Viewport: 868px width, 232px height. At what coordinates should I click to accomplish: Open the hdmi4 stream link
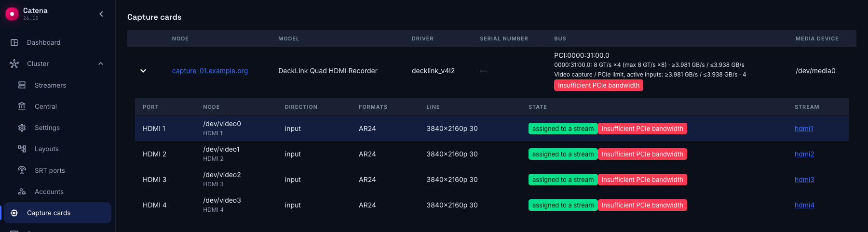(x=804, y=205)
